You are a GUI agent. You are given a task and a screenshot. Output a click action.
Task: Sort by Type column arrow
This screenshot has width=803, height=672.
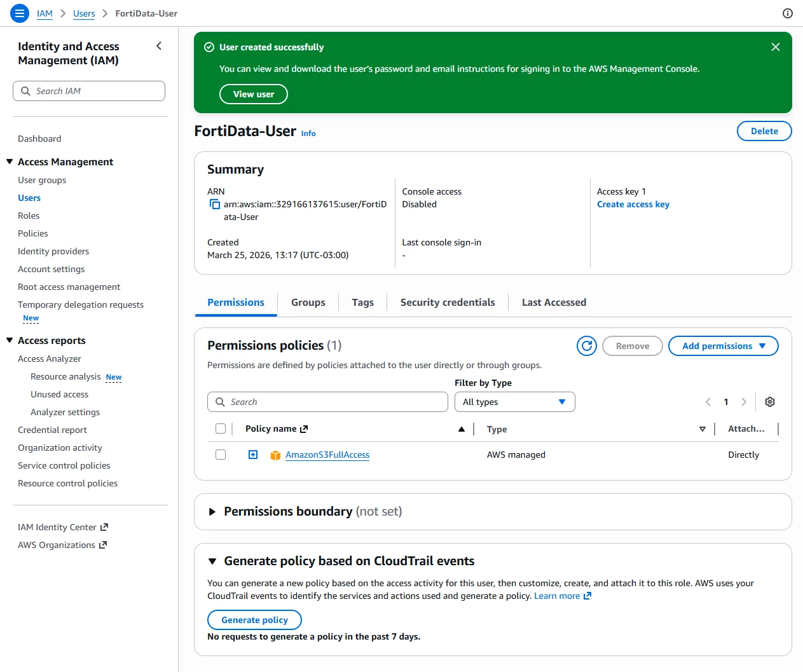[x=703, y=429]
